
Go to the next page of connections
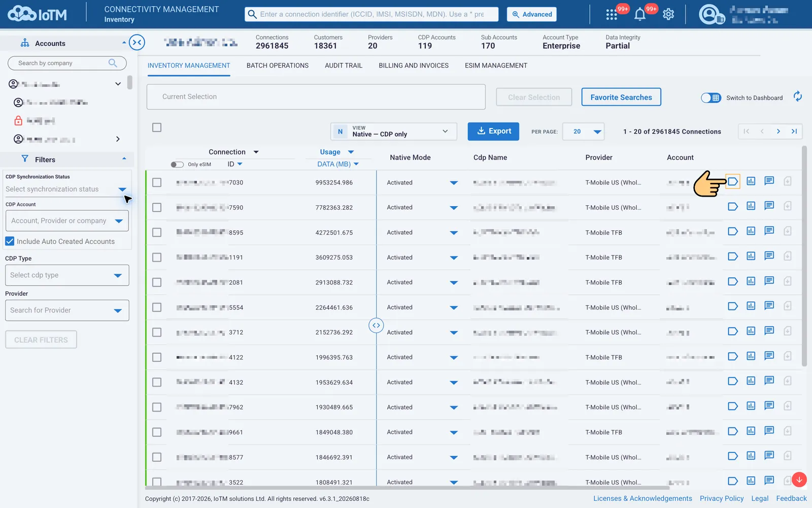coord(778,132)
